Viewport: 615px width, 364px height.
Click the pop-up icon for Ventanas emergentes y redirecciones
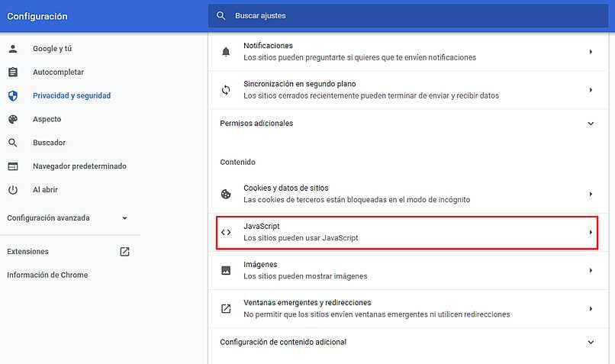[226, 309]
